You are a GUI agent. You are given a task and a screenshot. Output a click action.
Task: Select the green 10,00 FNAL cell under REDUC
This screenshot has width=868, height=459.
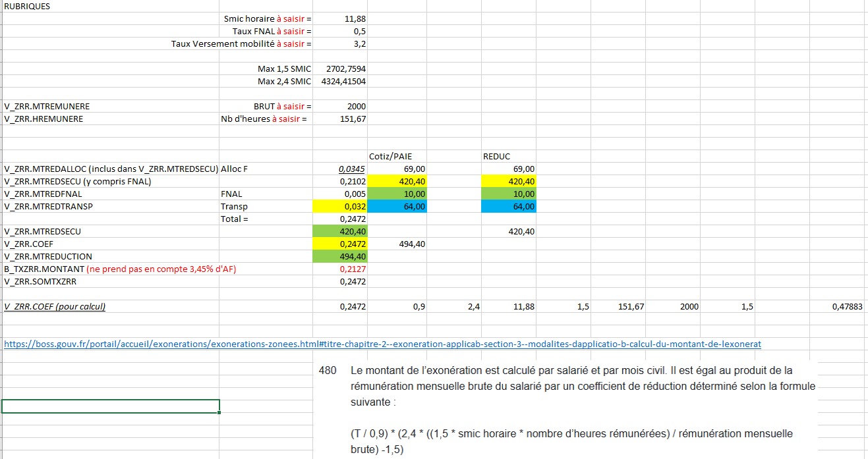click(x=508, y=194)
